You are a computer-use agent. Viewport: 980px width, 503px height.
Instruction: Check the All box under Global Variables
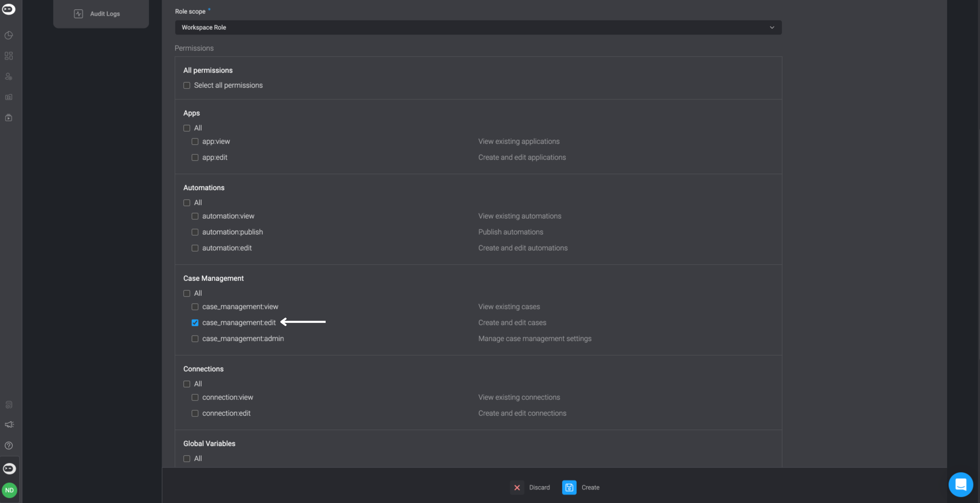(x=187, y=458)
